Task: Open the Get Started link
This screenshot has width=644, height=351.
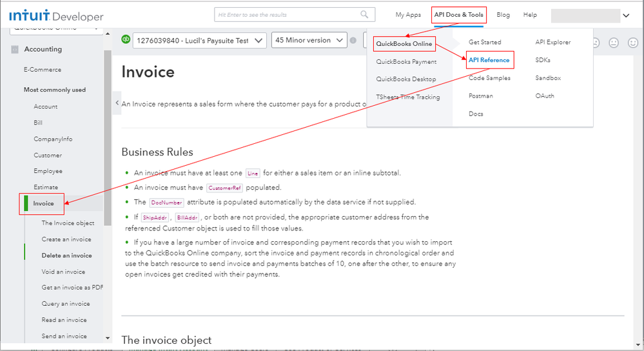Action: tap(485, 42)
